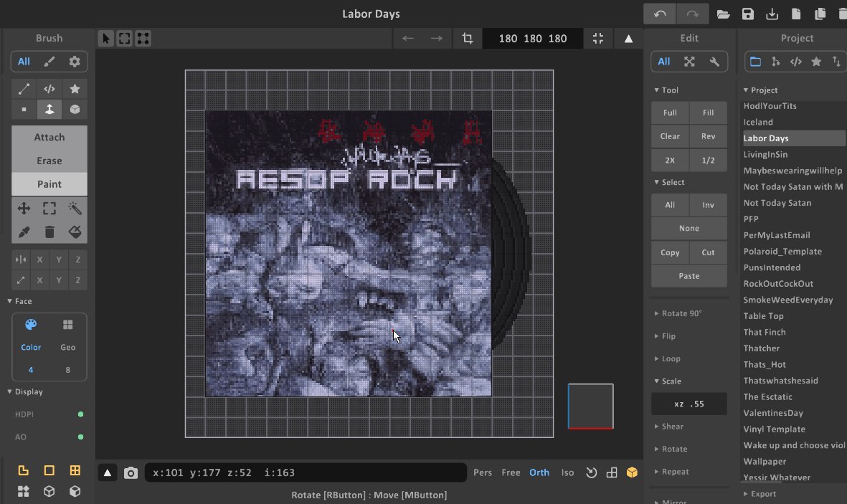The image size is (847, 504).
Task: Open the wrench tab in Edit panel
Action: [714, 62]
